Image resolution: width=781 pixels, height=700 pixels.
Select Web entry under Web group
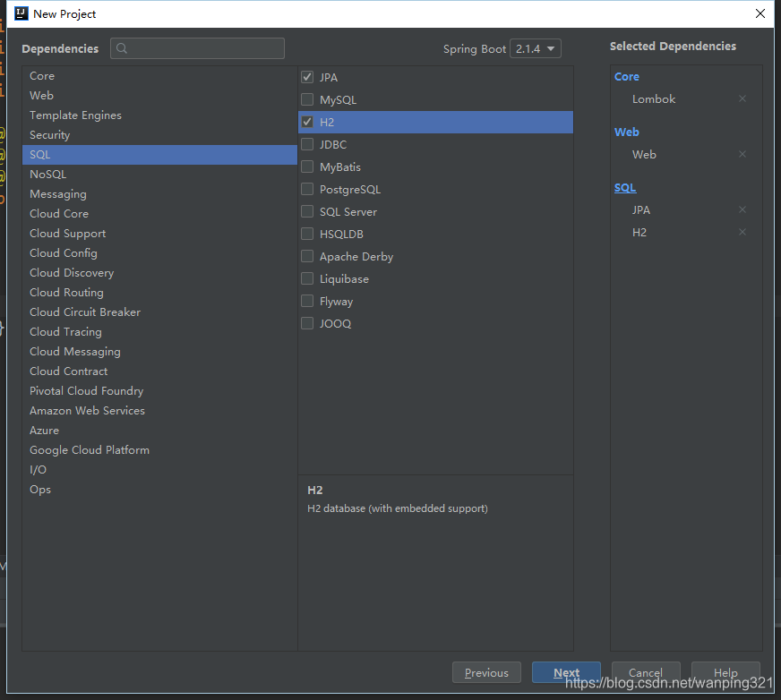point(644,154)
